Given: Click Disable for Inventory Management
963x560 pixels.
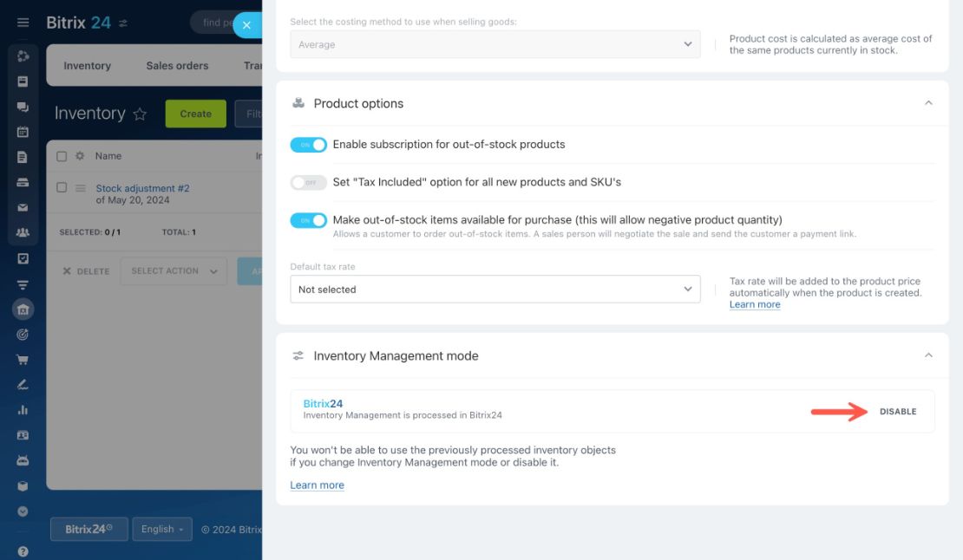Looking at the screenshot, I should (898, 412).
